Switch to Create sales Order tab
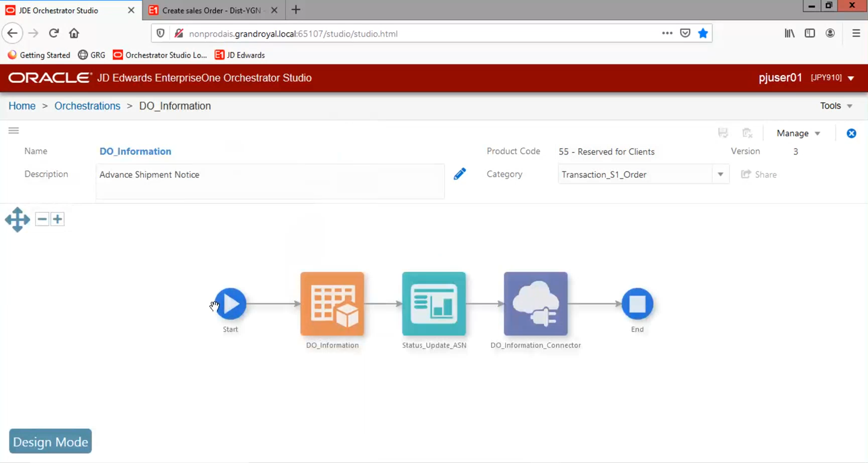This screenshot has width=868, height=463. tap(212, 10)
